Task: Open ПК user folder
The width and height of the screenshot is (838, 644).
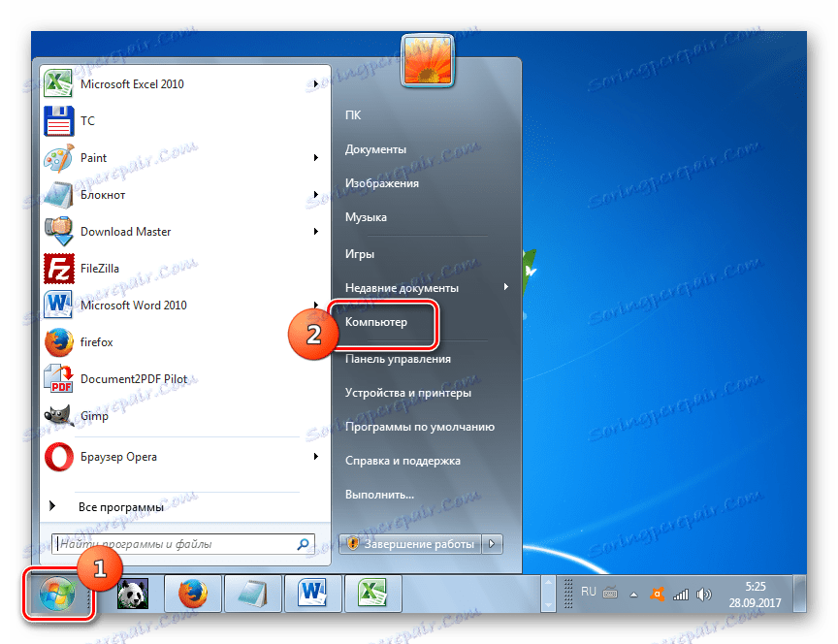Action: click(x=353, y=115)
